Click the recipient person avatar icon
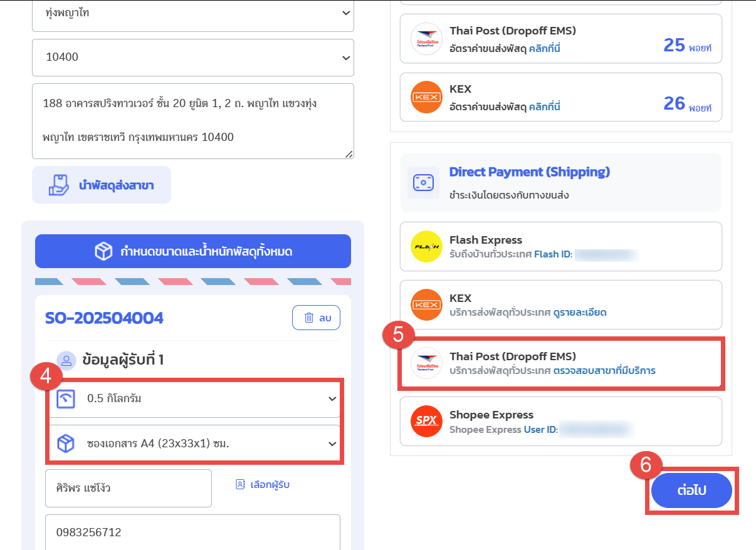756x550 pixels. click(x=66, y=360)
